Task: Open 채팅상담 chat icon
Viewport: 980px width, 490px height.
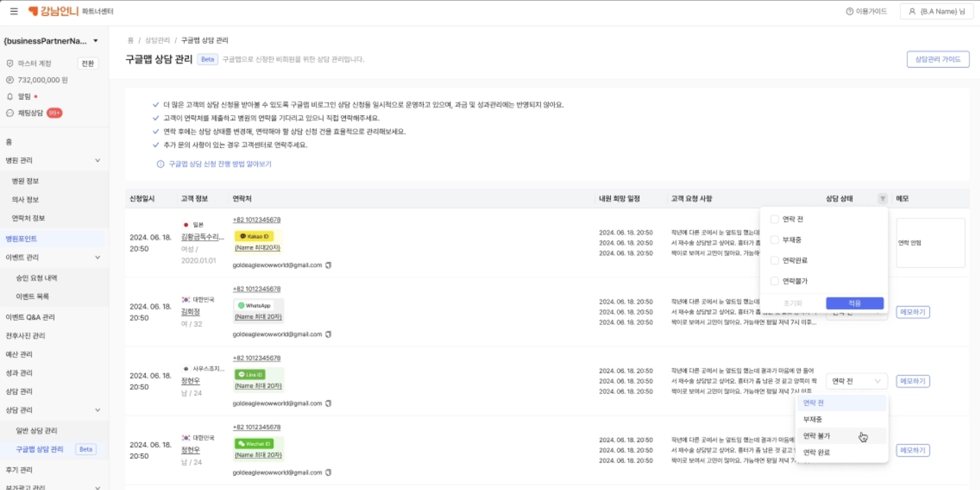Action: (x=10, y=113)
